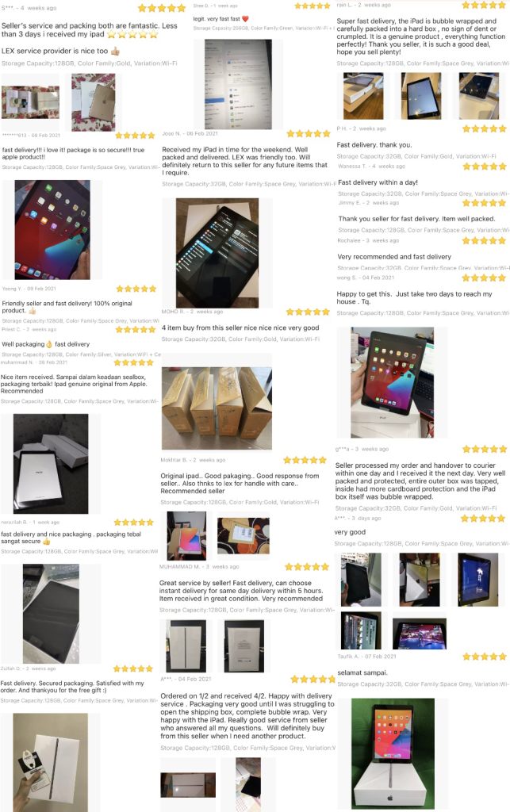Open the iPad settings screen photo under Shee D.
The height and width of the screenshot is (812, 510).
click(x=238, y=84)
